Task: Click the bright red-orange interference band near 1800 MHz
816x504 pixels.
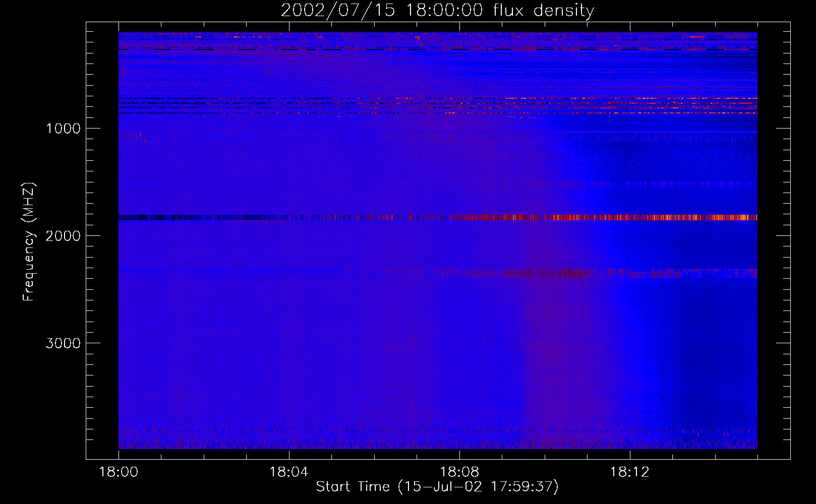Action: (x=438, y=218)
